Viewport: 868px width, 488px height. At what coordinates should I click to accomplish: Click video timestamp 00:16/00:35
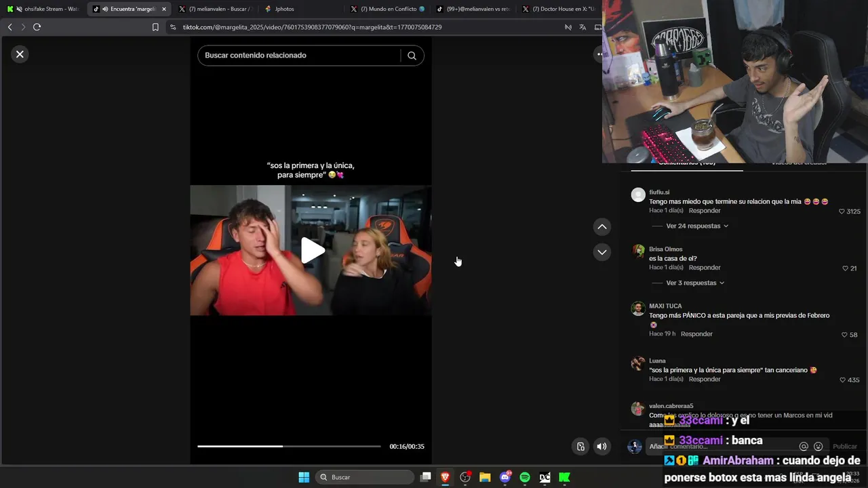tap(407, 447)
